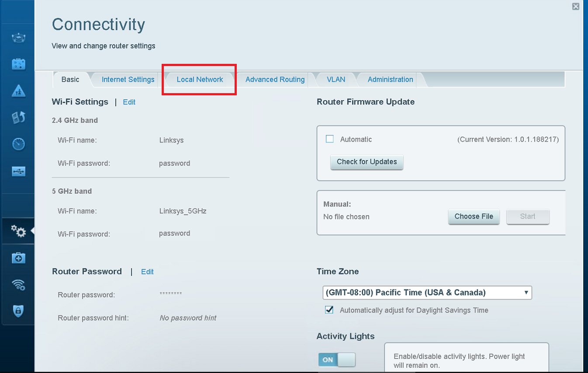Screen dimensions: 588x373
Task: Open Wireless settings Wi-Fi icon
Action: [18, 285]
